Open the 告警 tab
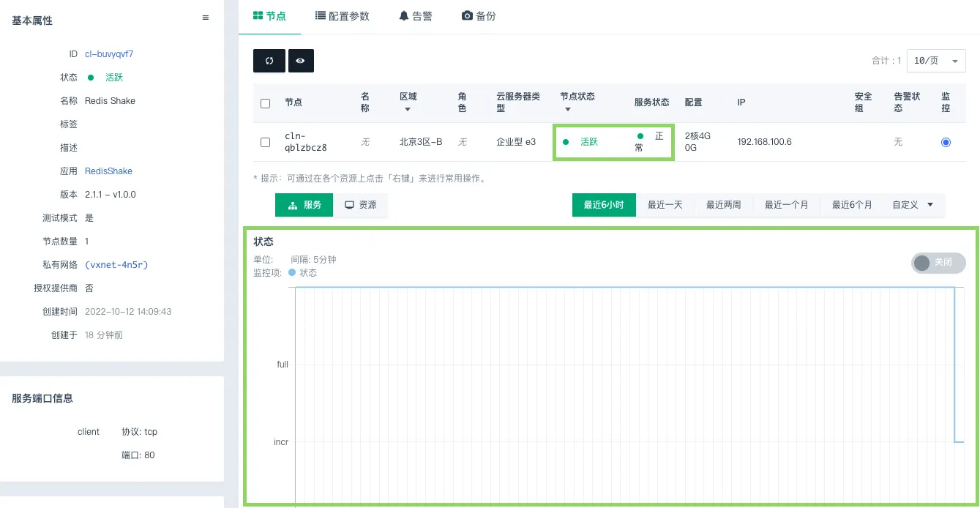 (416, 16)
